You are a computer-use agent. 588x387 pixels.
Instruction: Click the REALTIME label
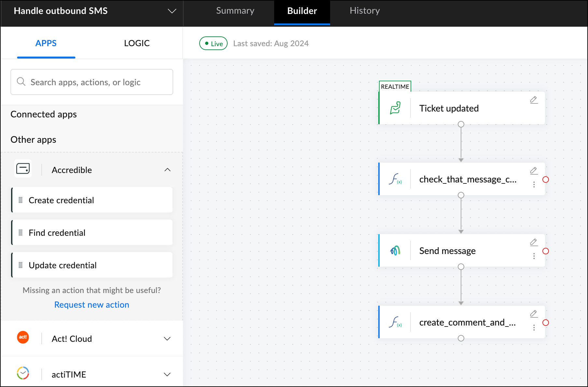tap(395, 87)
